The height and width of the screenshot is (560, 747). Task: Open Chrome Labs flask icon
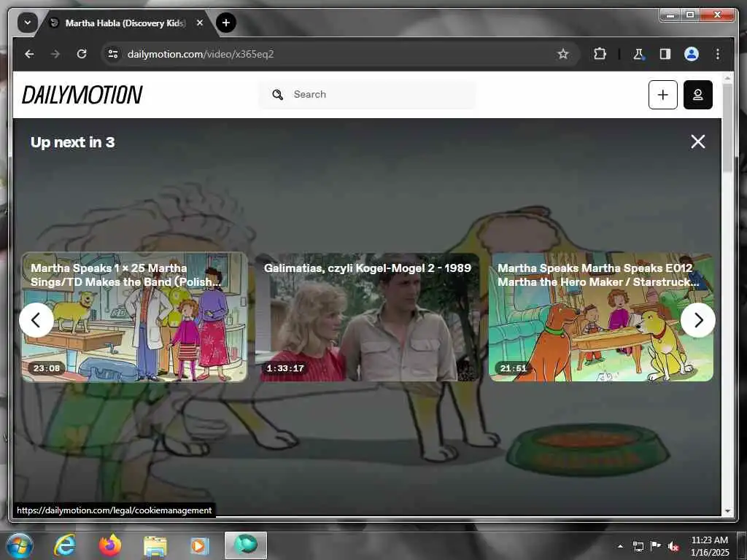click(638, 54)
